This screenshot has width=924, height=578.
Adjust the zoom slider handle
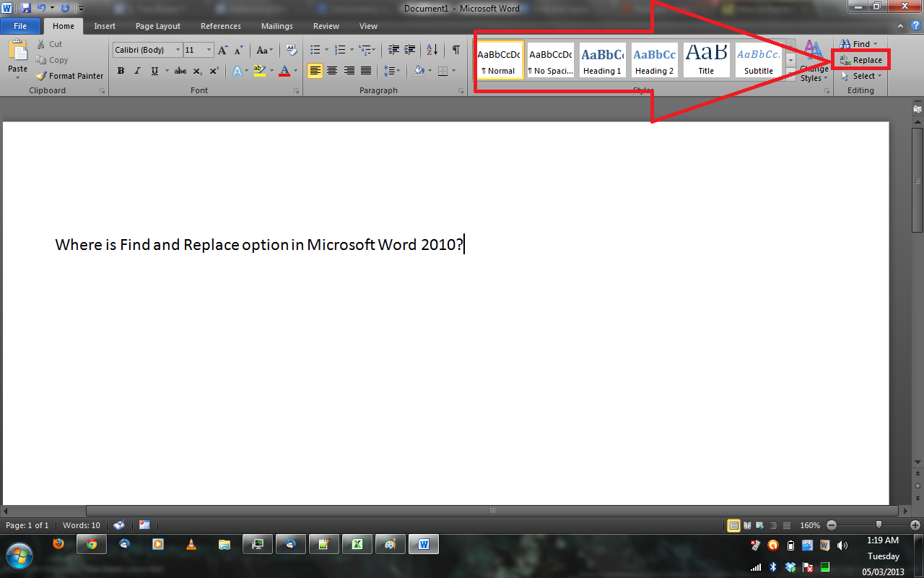click(878, 525)
